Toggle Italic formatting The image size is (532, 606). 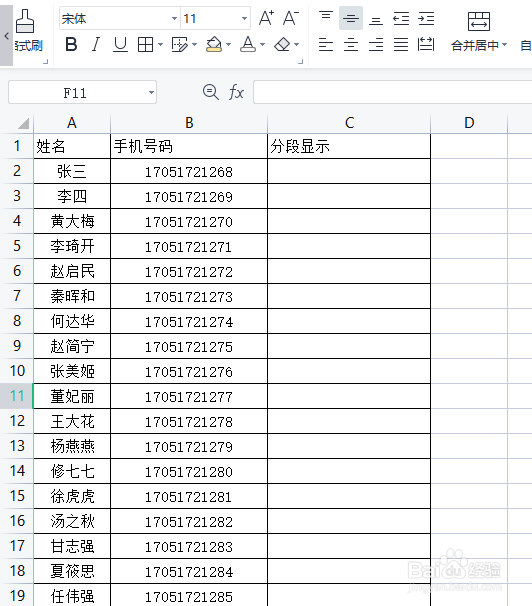pos(95,44)
